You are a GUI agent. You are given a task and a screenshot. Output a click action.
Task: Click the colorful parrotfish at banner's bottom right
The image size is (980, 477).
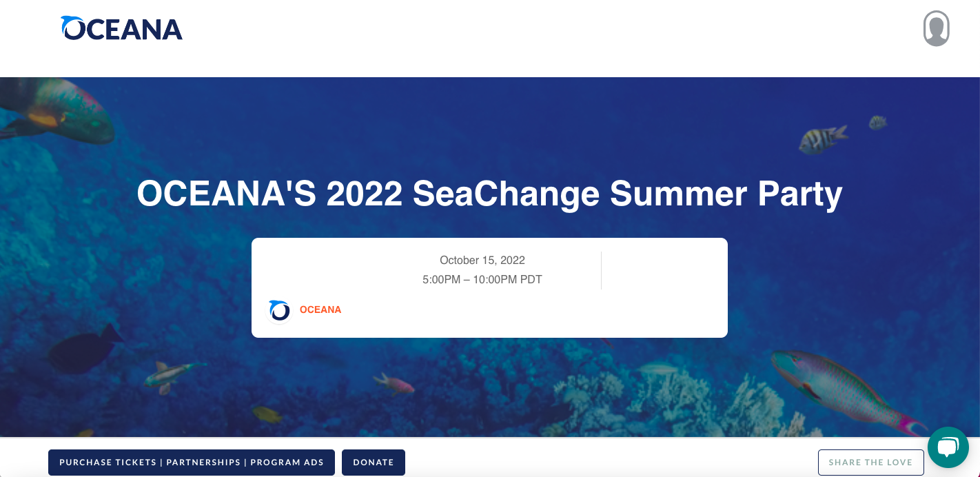[844, 387]
